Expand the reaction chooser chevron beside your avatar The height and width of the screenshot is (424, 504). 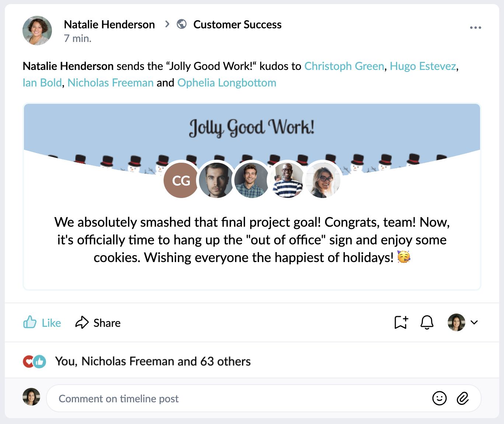pyautogui.click(x=475, y=322)
